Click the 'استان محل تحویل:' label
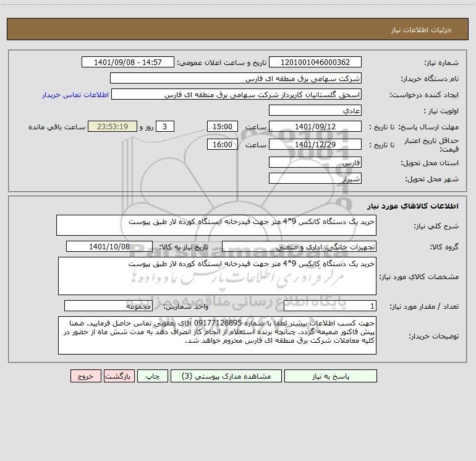 coord(430,163)
